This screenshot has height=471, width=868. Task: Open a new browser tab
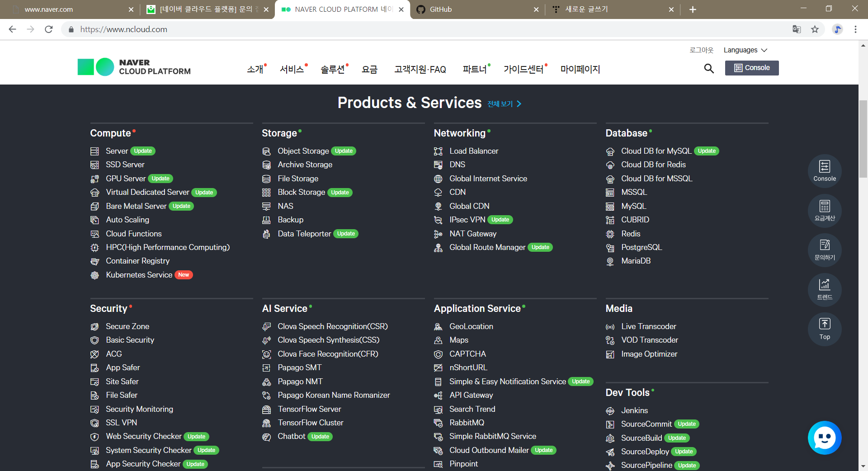point(693,9)
